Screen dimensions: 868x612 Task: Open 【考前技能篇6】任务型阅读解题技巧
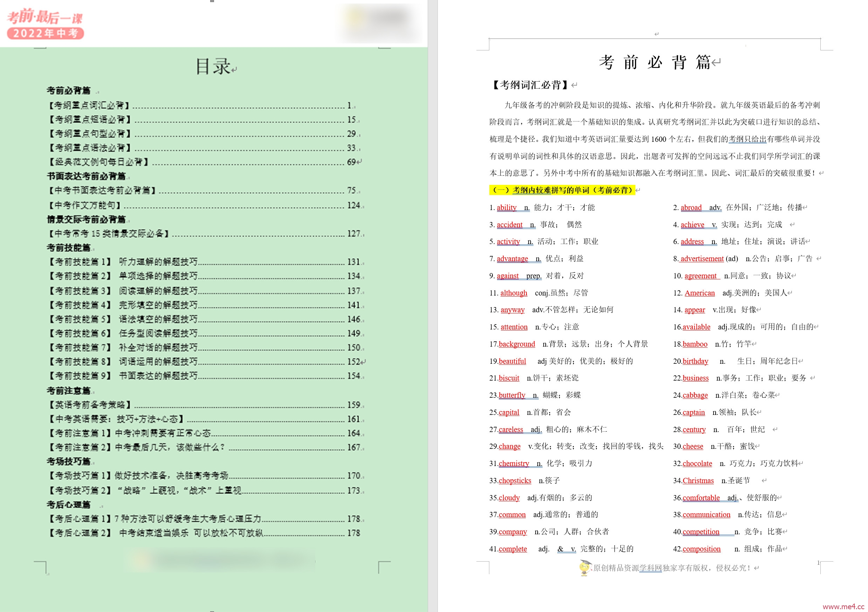(x=205, y=333)
